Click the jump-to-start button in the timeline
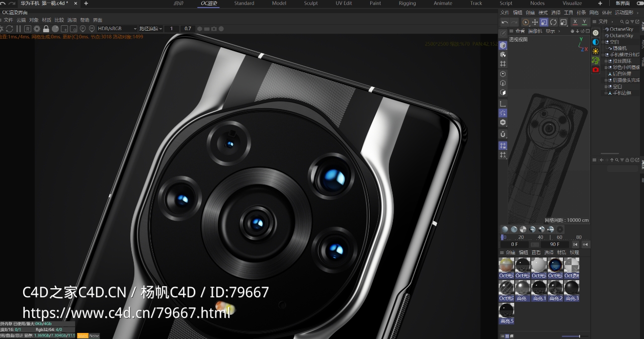 (x=576, y=244)
